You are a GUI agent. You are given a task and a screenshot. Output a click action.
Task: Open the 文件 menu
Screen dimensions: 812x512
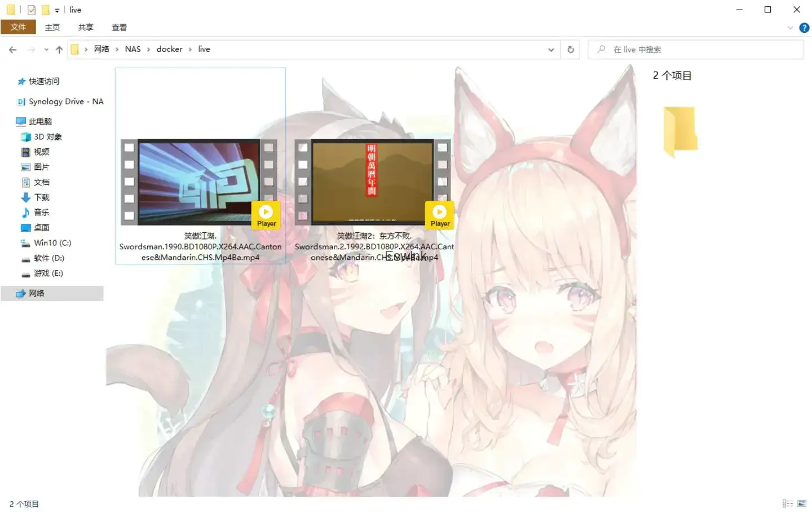click(x=18, y=27)
